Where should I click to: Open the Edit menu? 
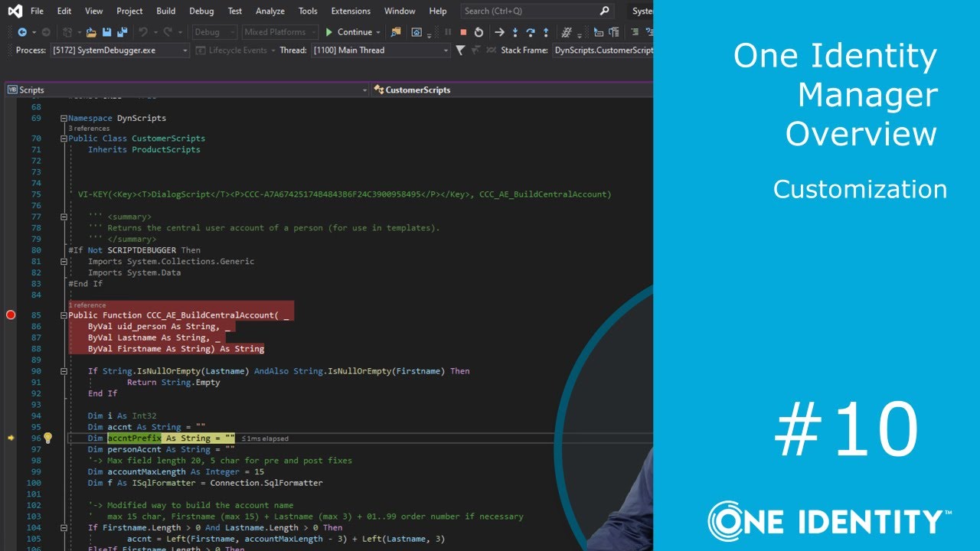[64, 11]
